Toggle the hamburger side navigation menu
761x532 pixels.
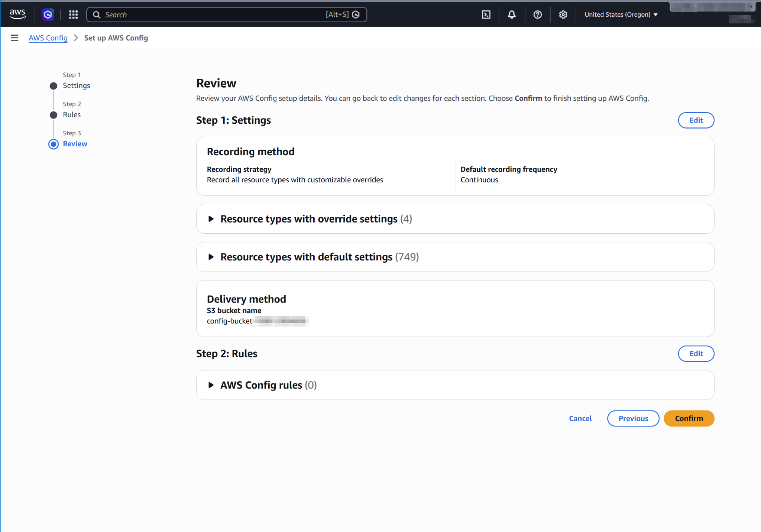coord(14,38)
